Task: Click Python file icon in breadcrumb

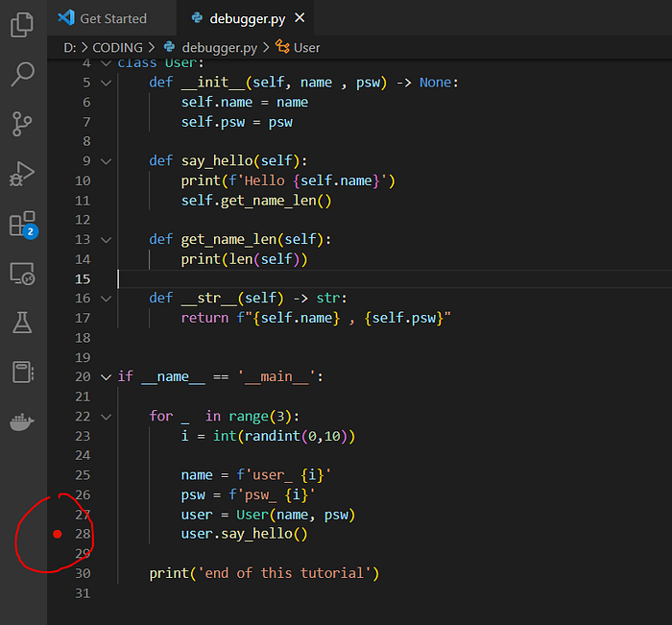Action: [x=170, y=47]
